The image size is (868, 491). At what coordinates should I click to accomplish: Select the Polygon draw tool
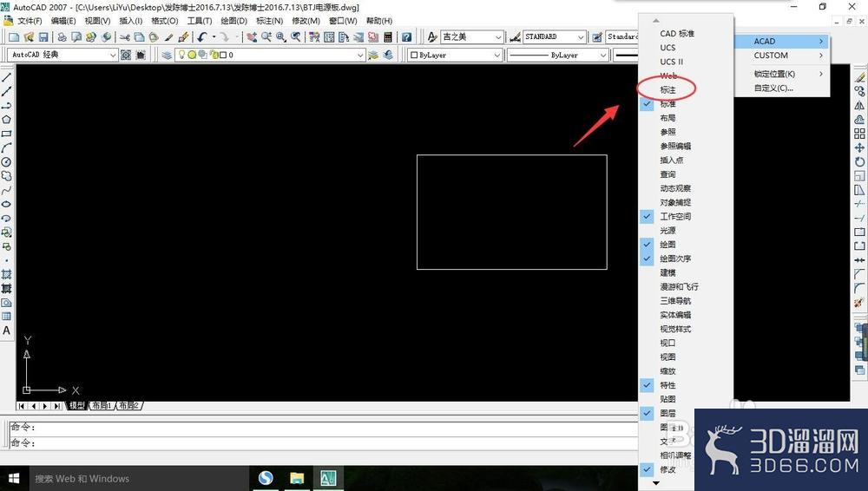pyautogui.click(x=7, y=120)
